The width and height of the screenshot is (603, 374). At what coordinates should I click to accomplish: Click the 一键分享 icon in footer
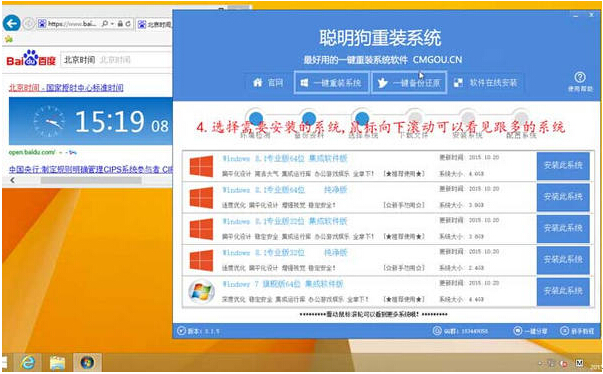click(x=518, y=331)
